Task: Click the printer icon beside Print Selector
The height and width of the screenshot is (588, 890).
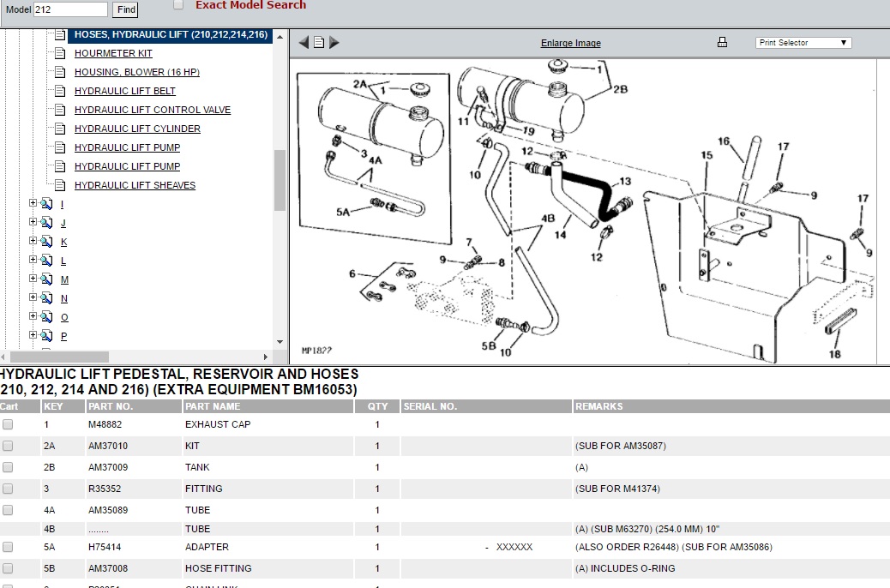Action: coord(722,43)
